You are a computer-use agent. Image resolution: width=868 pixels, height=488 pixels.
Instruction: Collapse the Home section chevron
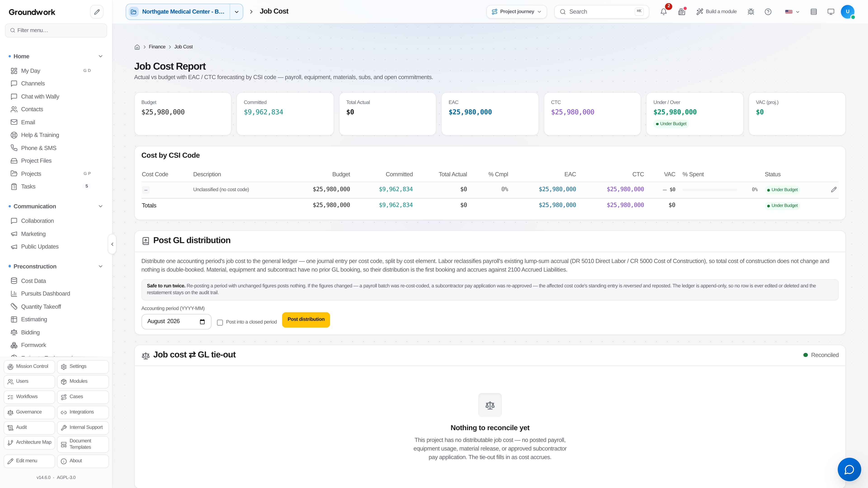point(100,56)
